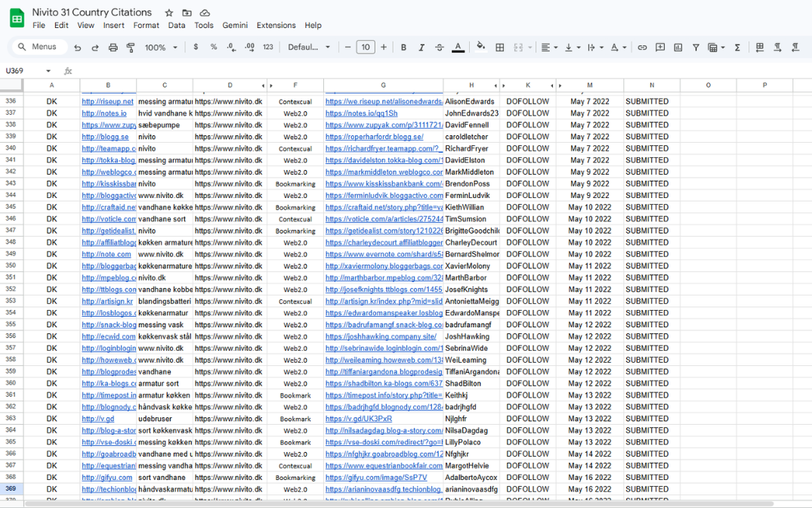The width and height of the screenshot is (812, 508).
Task: Select the paint format roller tool
Action: click(131, 48)
